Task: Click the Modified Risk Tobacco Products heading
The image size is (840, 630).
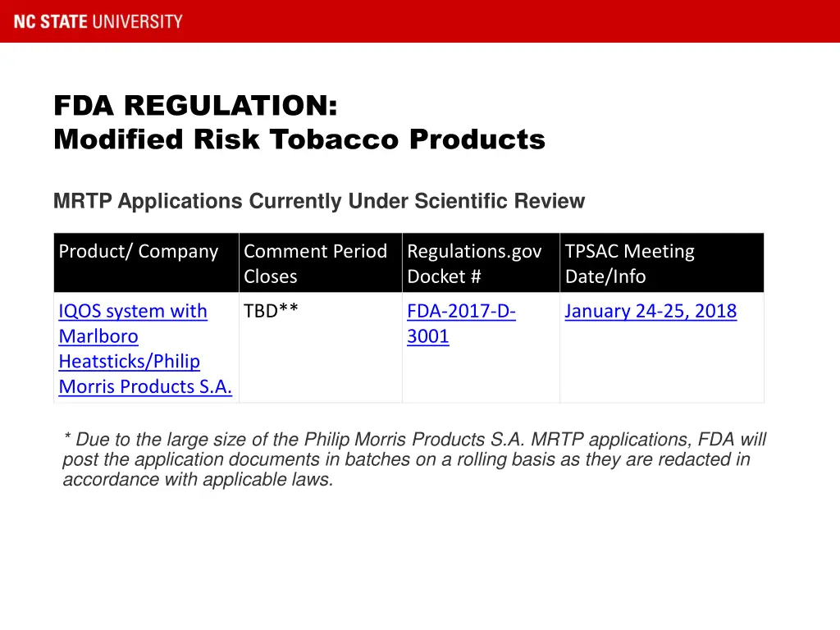Action: (299, 140)
